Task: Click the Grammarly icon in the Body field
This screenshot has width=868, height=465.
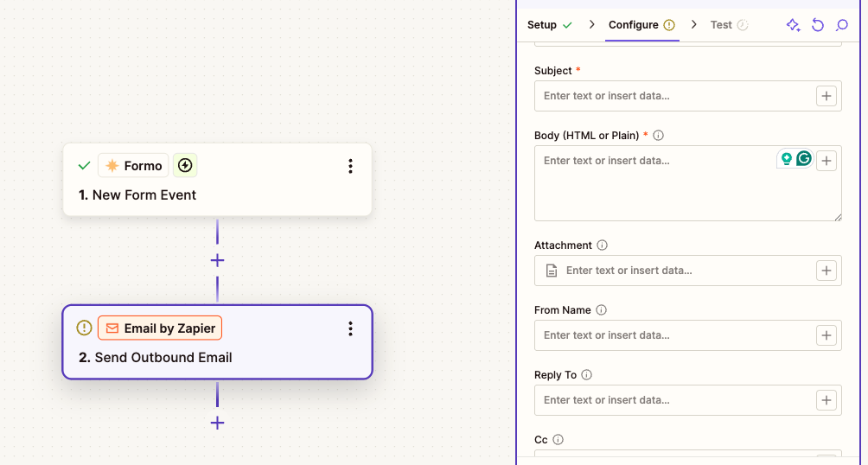Action: (x=804, y=159)
